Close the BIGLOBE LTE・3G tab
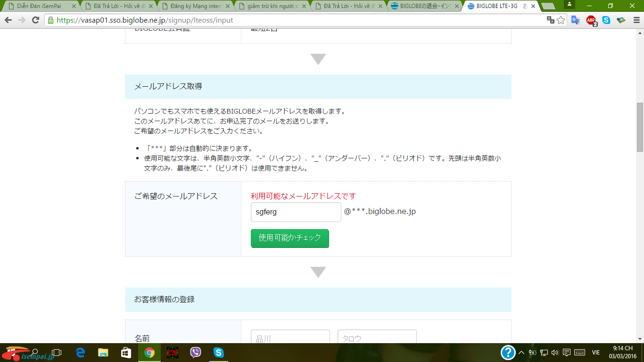This screenshot has width=644, height=362. 534,7
